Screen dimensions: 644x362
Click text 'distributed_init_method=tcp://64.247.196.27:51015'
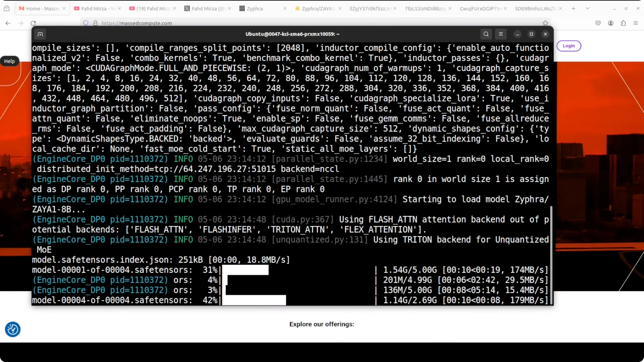pos(156,169)
